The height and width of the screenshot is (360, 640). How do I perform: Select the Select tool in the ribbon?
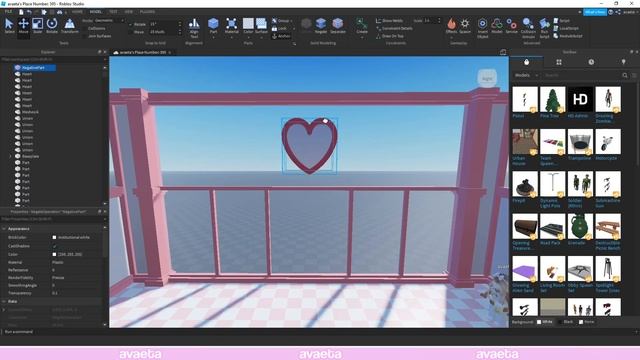pos(9,26)
